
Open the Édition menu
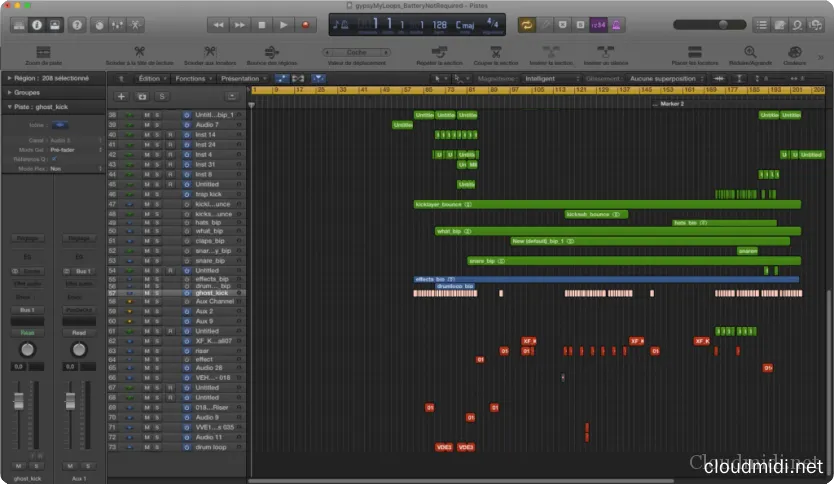coord(151,78)
